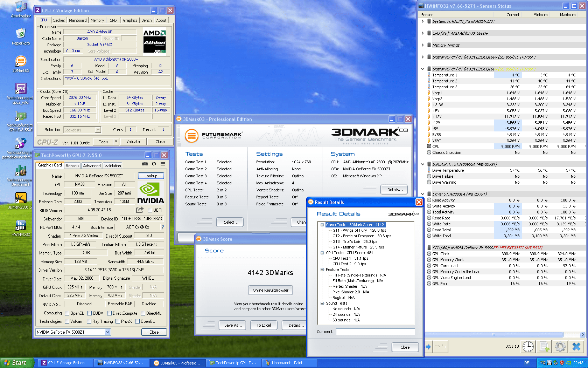
Task: Export the BIOS using the share arrow icon
Action: click(x=140, y=210)
